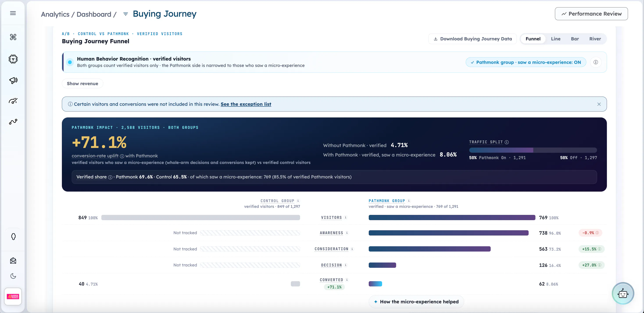The height and width of the screenshot is (313, 644).
Task: Click the info icon next to conversion-rate uplift
Action: [x=122, y=156]
